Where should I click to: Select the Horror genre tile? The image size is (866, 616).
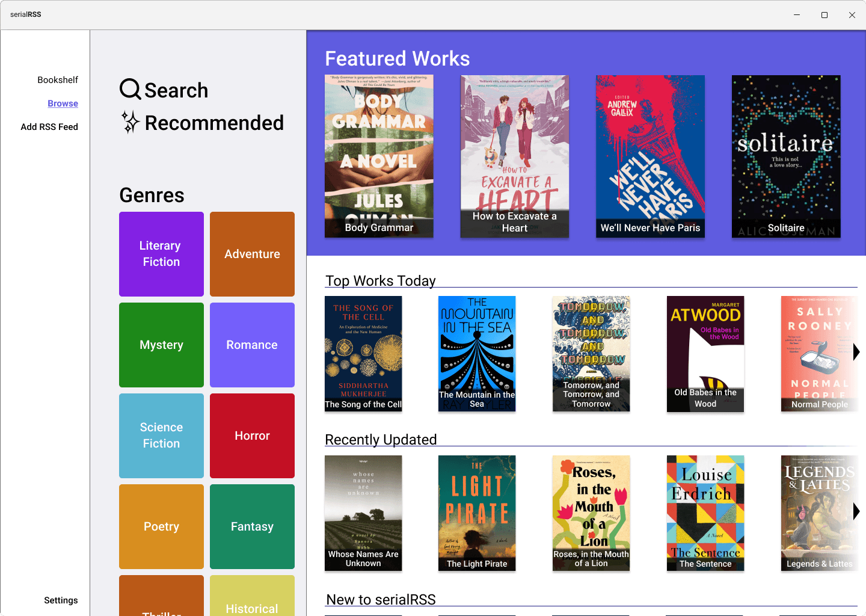click(x=252, y=436)
